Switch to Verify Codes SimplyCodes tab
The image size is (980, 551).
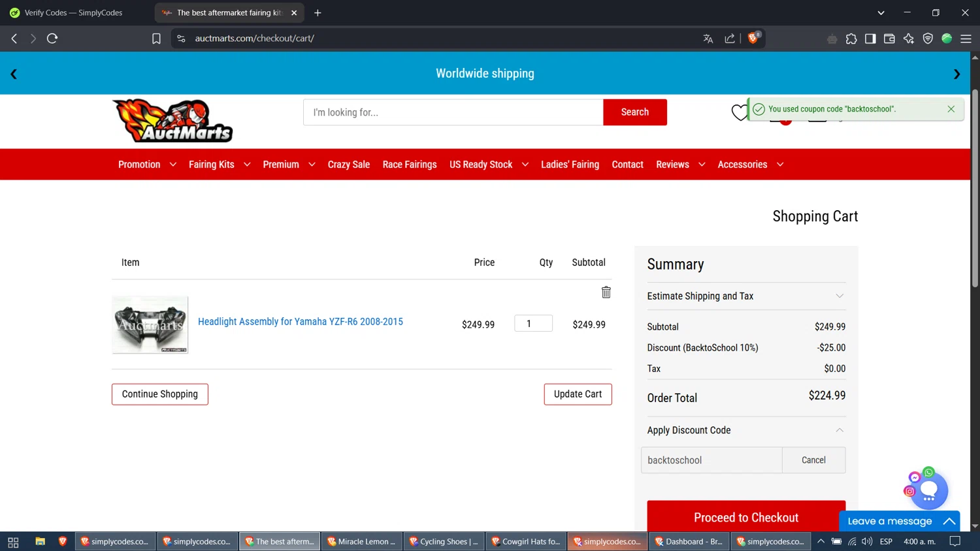click(73, 12)
